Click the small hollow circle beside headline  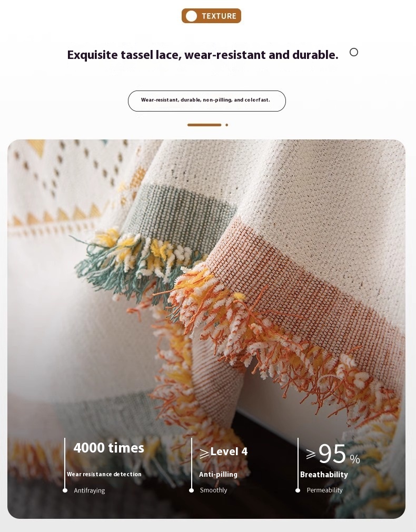coord(354,52)
